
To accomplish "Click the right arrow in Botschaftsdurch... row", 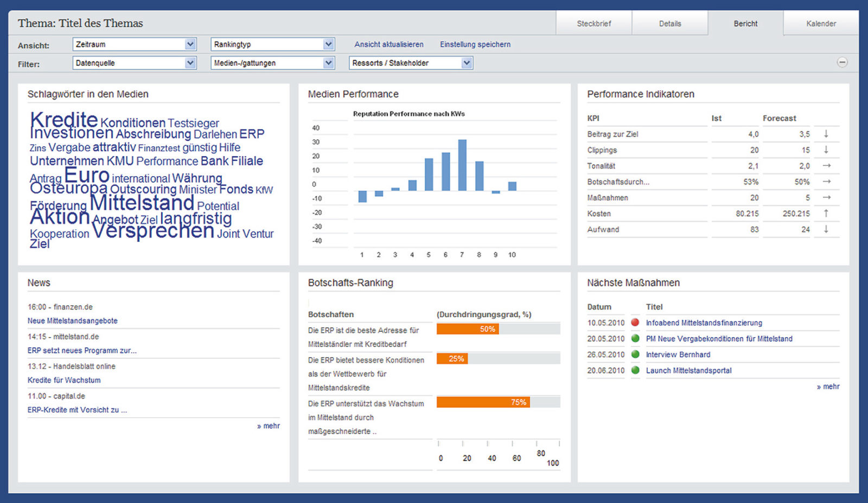I will [x=827, y=182].
